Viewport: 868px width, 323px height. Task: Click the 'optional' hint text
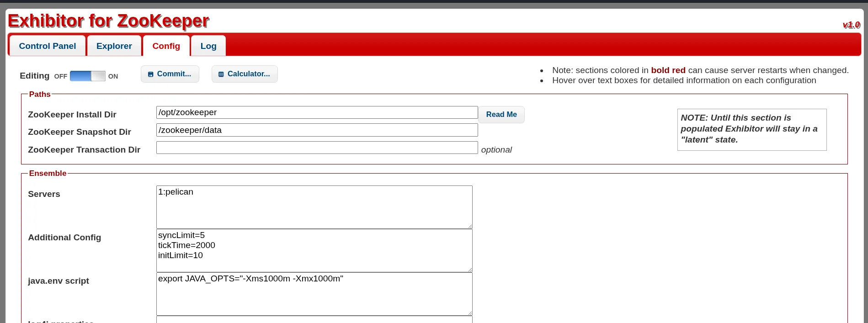496,150
